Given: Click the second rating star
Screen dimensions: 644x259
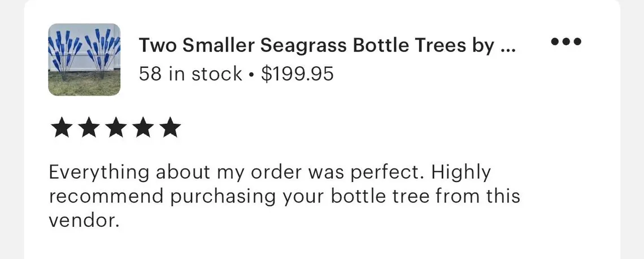Looking at the screenshot, I should pos(88,128).
